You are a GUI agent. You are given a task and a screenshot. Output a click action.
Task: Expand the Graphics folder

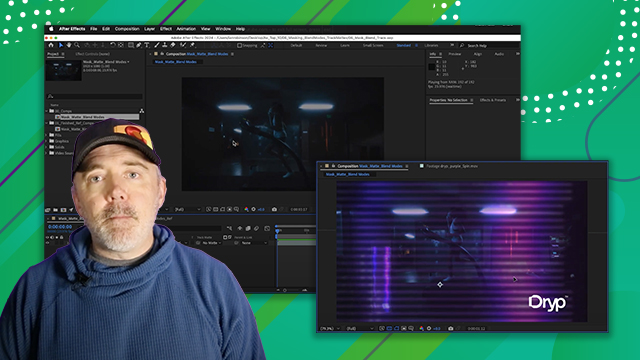click(47, 141)
